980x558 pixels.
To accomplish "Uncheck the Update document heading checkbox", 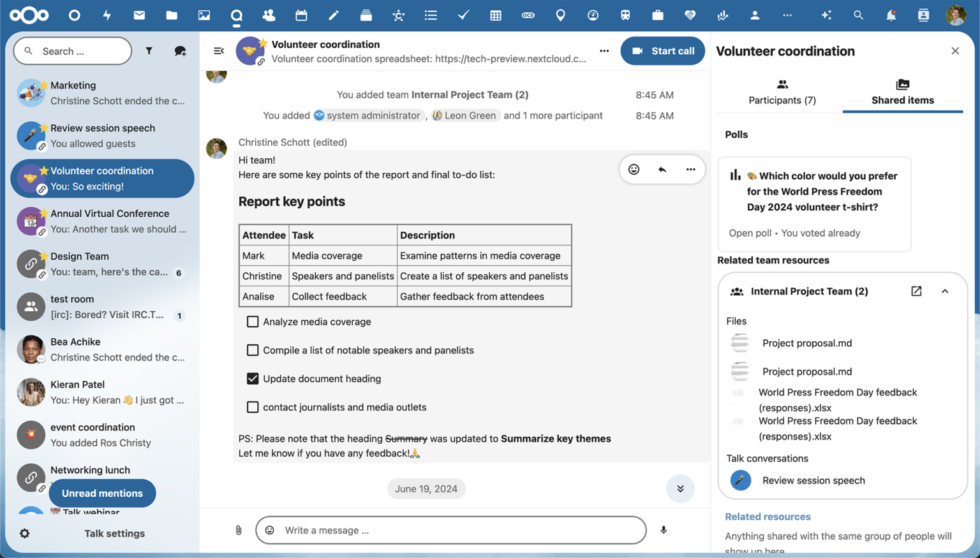I will 253,378.
